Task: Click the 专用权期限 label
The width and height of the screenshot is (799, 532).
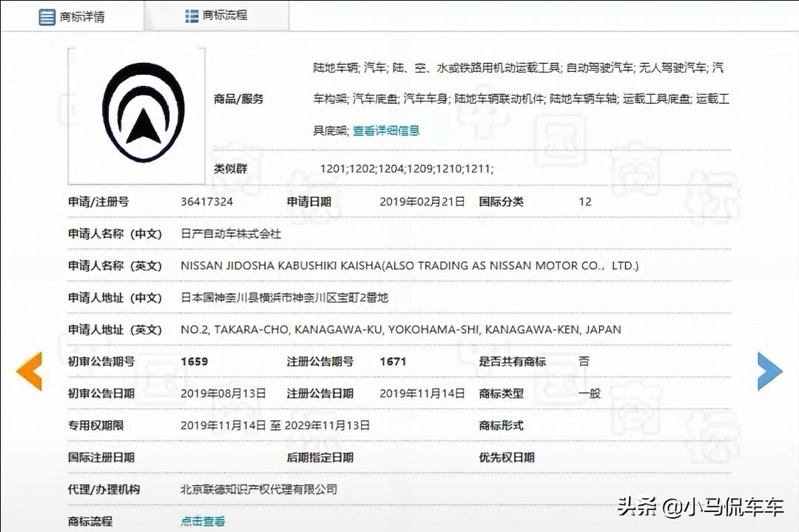Action: pos(95,425)
